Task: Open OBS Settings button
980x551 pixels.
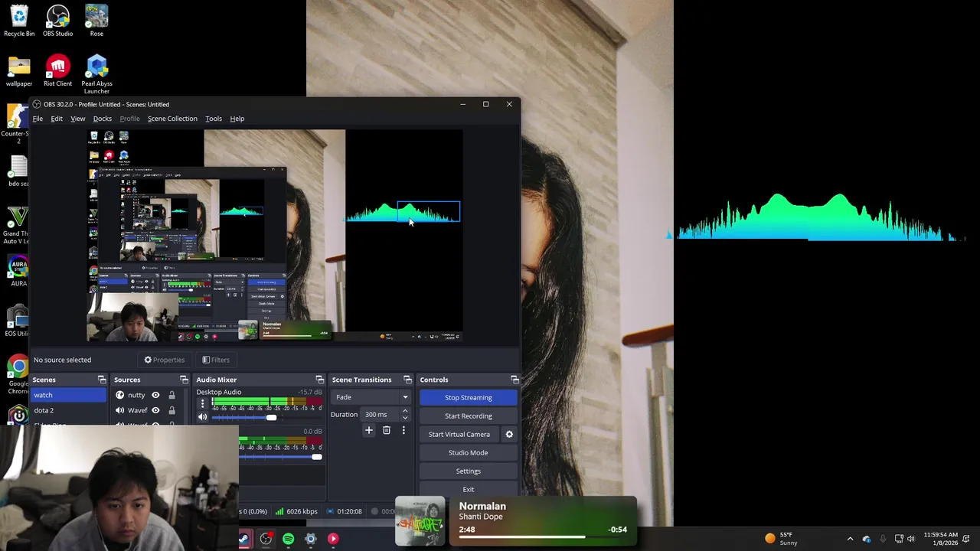Action: (x=468, y=471)
